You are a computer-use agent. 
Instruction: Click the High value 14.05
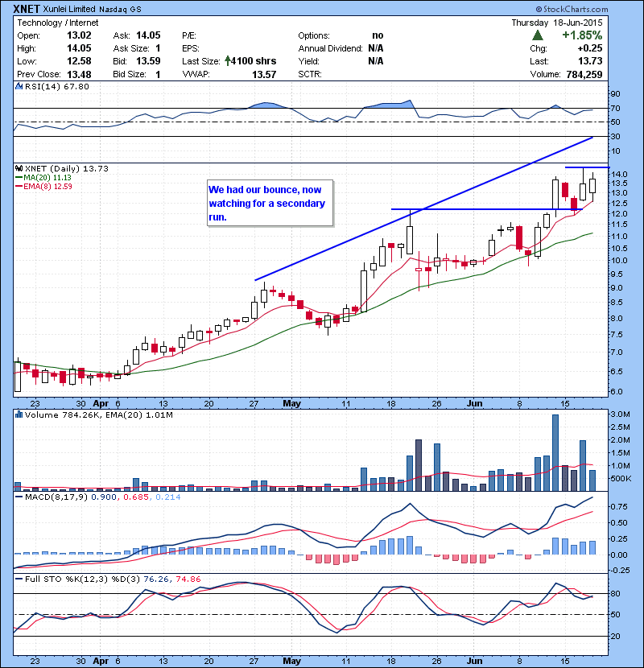79,48
